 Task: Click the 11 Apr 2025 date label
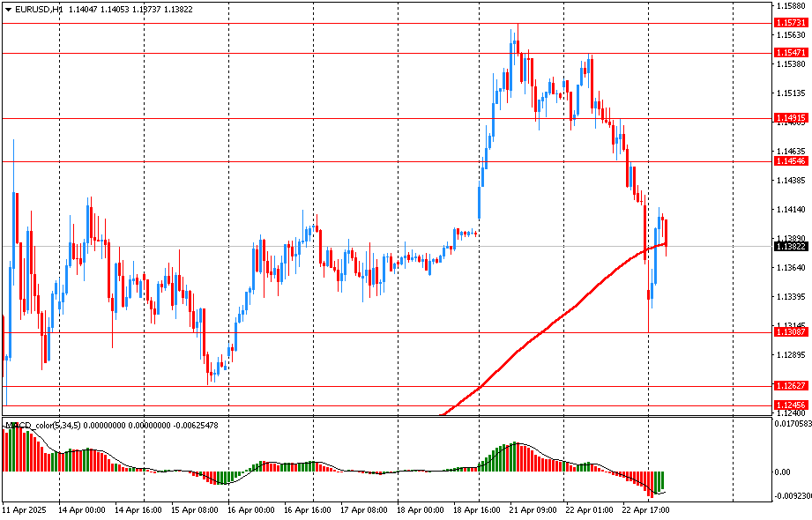[24, 510]
